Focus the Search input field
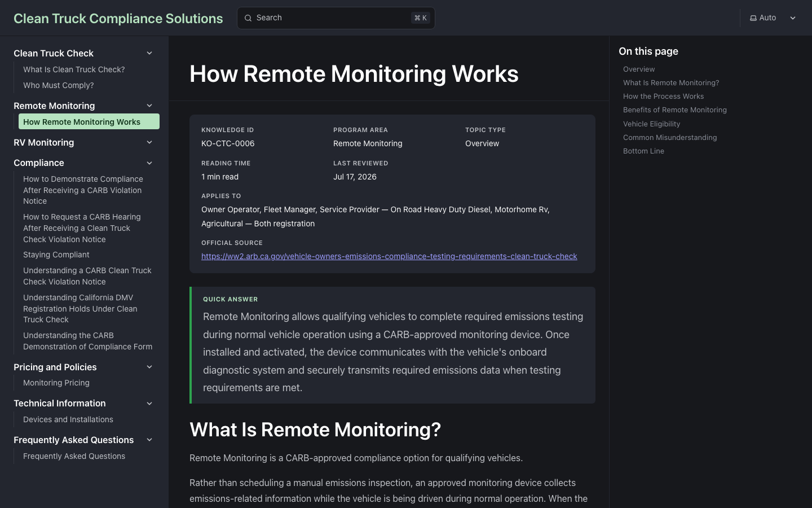The width and height of the screenshot is (812, 508). click(x=336, y=18)
